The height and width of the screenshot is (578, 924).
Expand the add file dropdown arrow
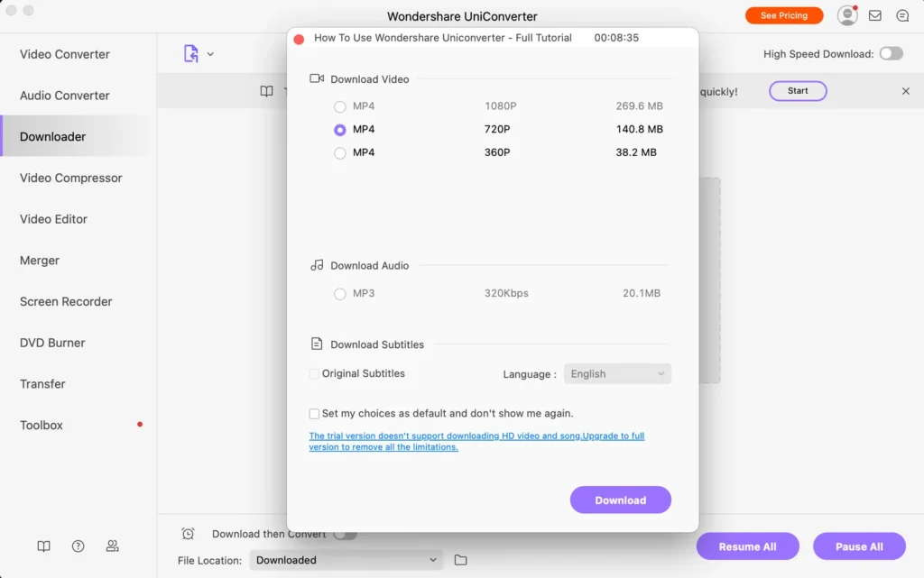(x=210, y=54)
